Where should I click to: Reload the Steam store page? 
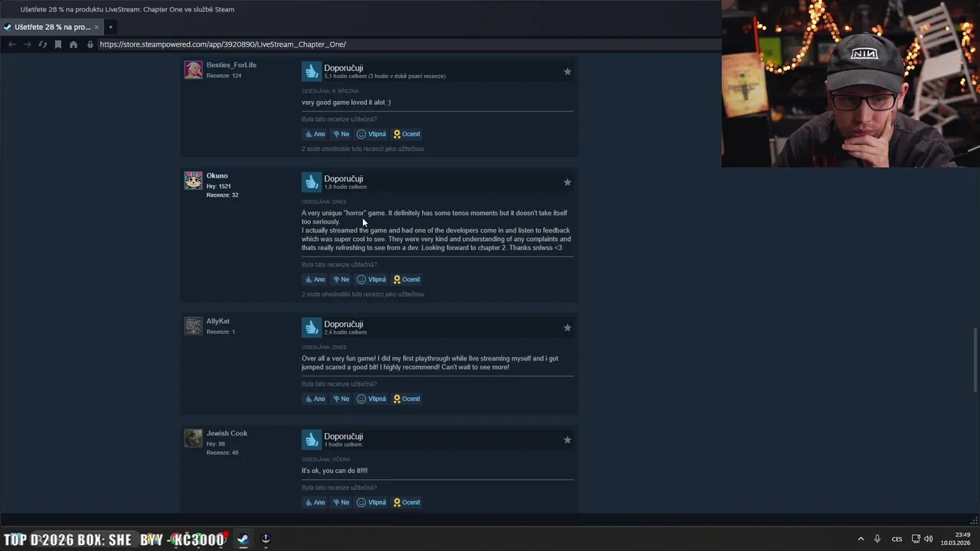[x=42, y=44]
